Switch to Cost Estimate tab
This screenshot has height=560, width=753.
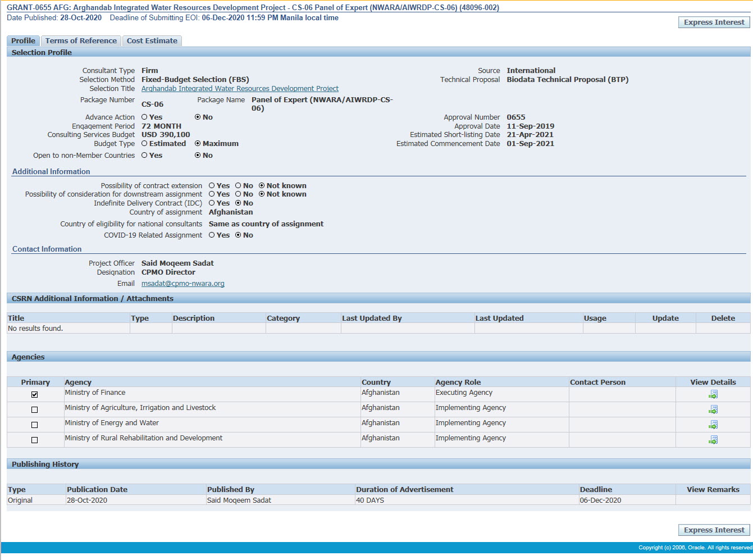pos(152,40)
